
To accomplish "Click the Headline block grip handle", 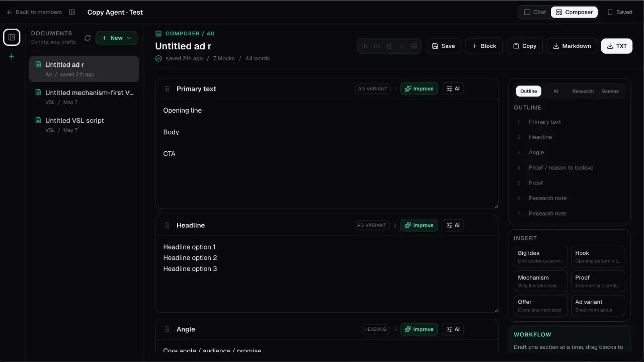I will 167,225.
